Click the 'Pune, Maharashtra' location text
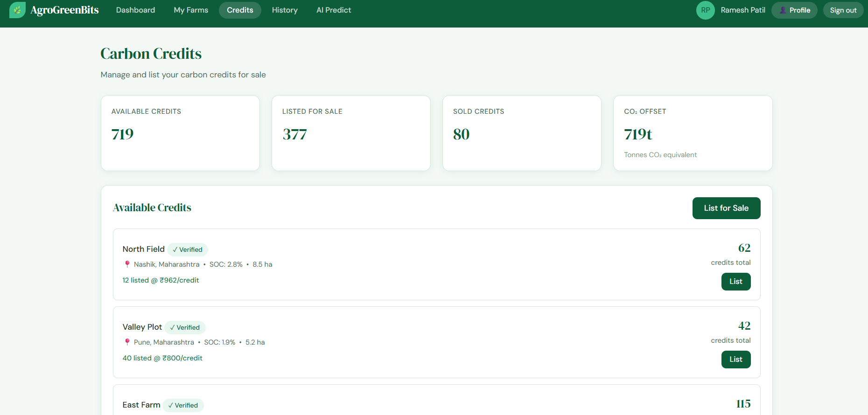 164,342
